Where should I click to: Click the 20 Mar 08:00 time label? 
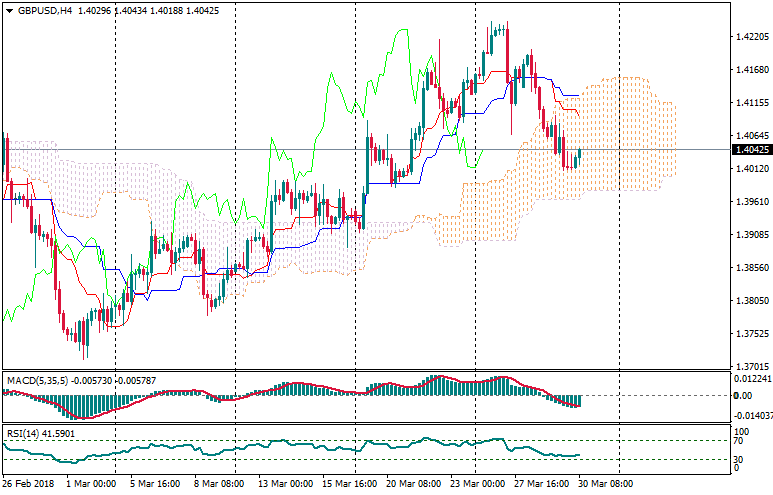pos(414,484)
